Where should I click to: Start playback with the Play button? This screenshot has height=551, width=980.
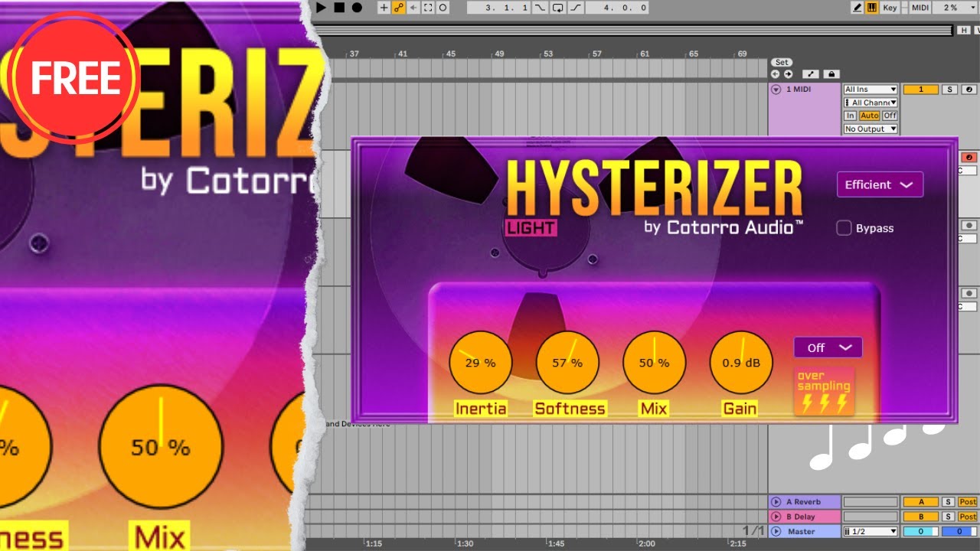point(322,8)
